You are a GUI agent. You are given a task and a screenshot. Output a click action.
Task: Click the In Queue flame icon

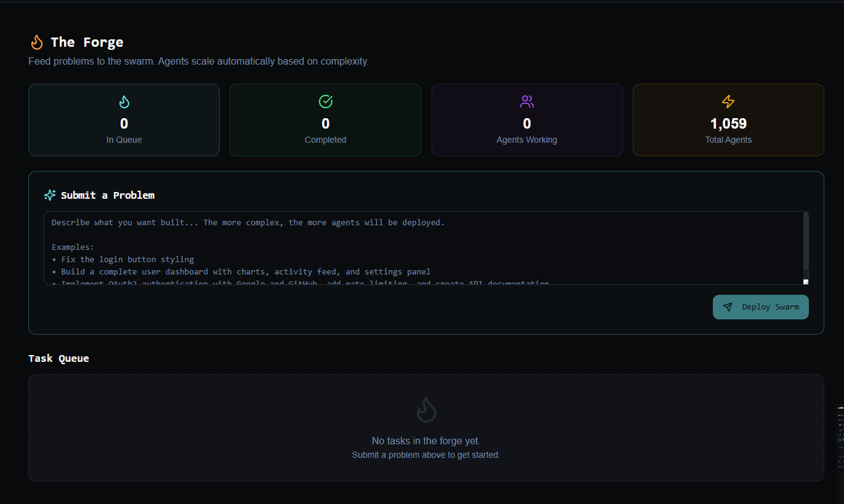click(124, 102)
